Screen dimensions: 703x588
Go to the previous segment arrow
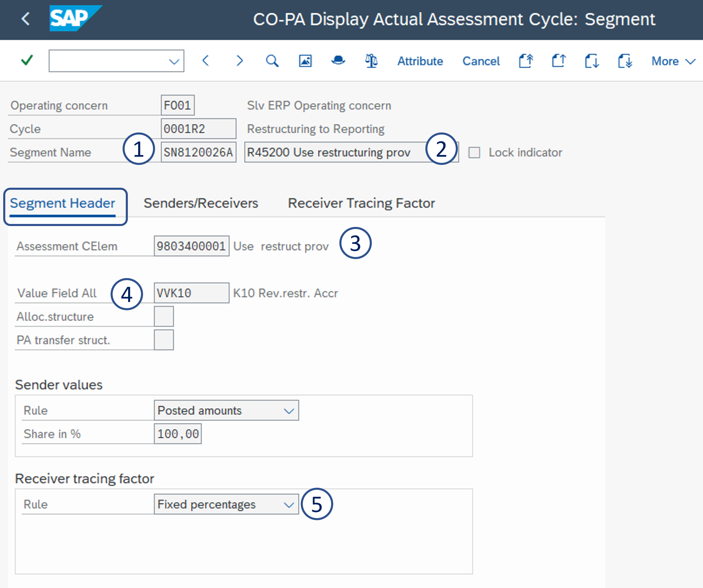(x=206, y=61)
